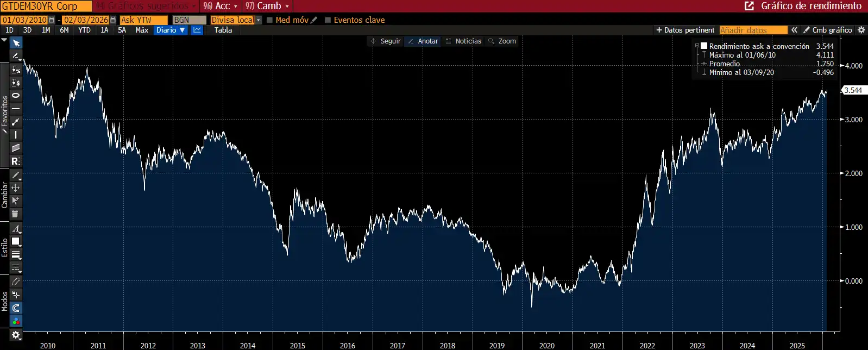Click the line chart type icon

(x=197, y=30)
